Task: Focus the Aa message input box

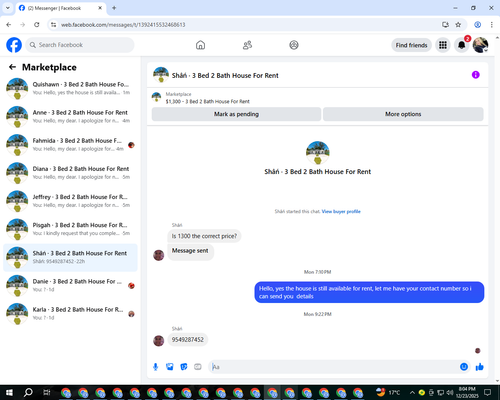Action: coord(333,367)
